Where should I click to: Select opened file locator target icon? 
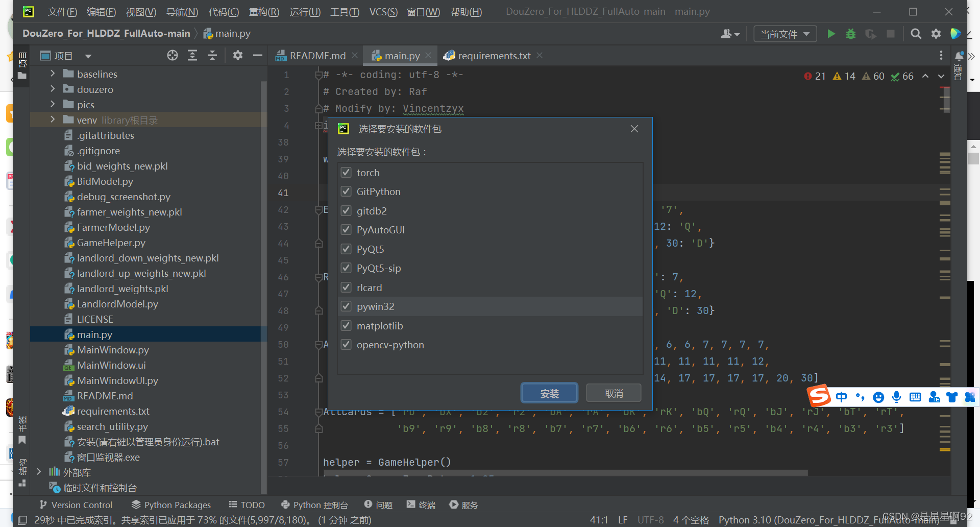point(173,55)
